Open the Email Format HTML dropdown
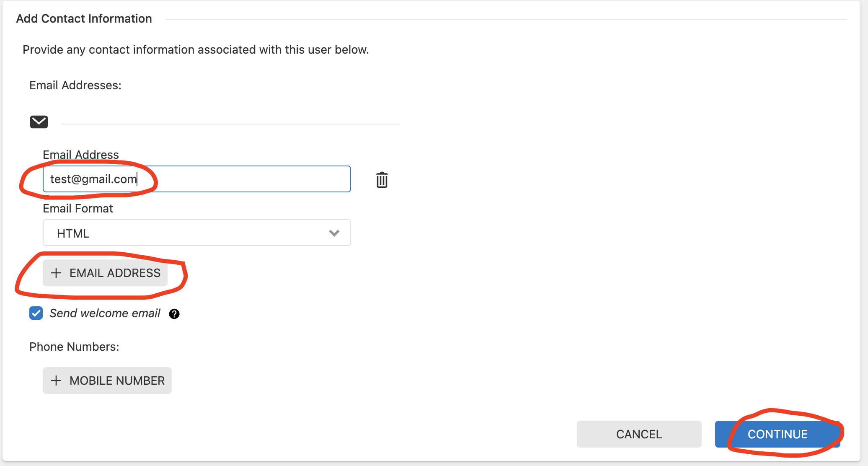The width and height of the screenshot is (868, 466). coord(196,233)
